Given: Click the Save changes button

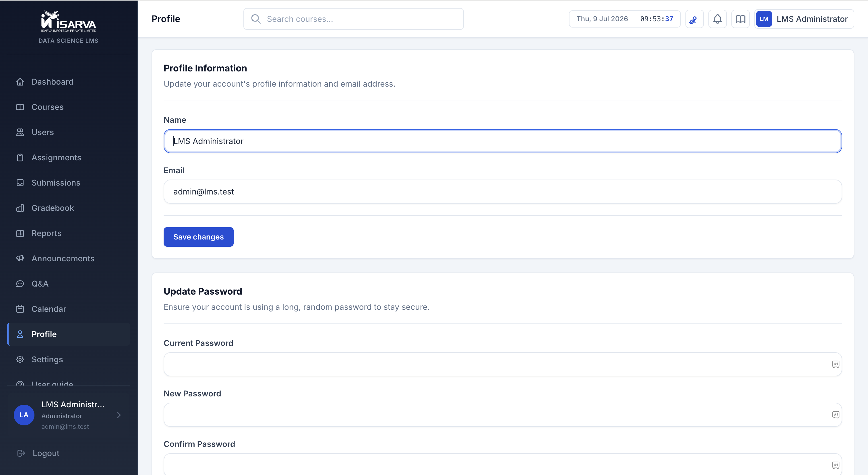Looking at the screenshot, I should [x=198, y=237].
